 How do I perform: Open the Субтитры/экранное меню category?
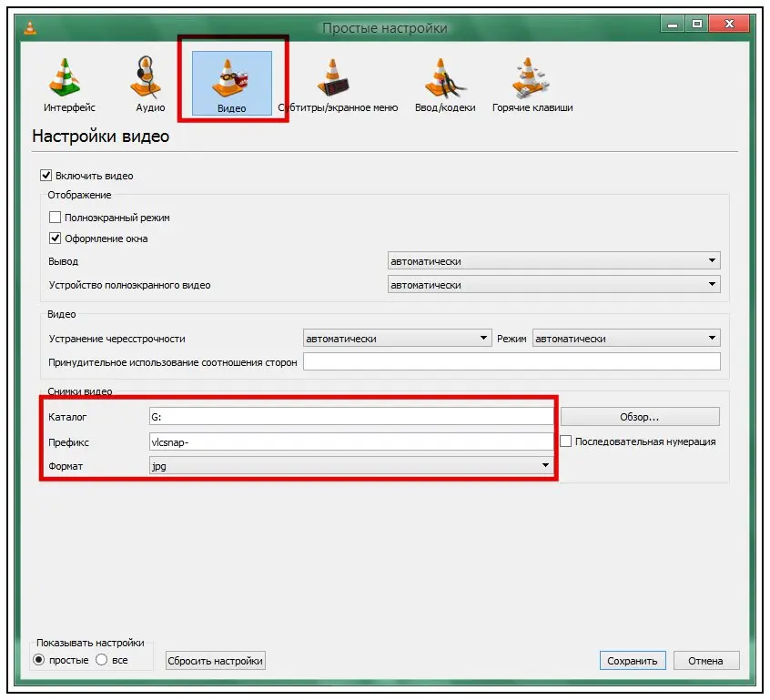click(338, 85)
